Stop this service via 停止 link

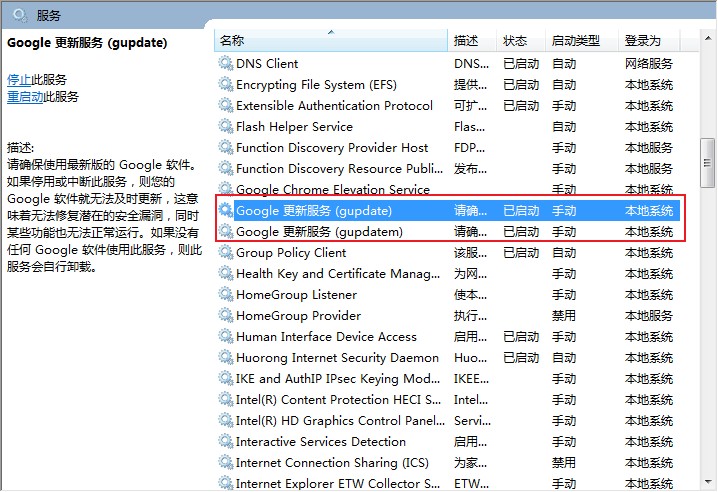(19, 79)
